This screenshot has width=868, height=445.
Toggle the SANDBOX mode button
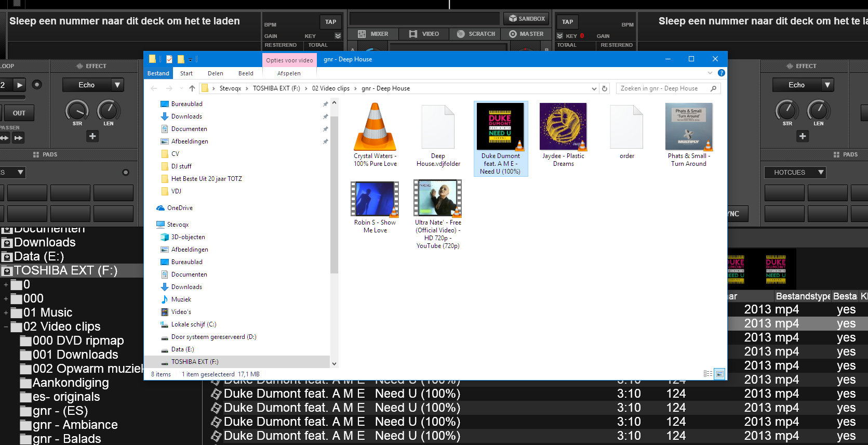coord(527,19)
